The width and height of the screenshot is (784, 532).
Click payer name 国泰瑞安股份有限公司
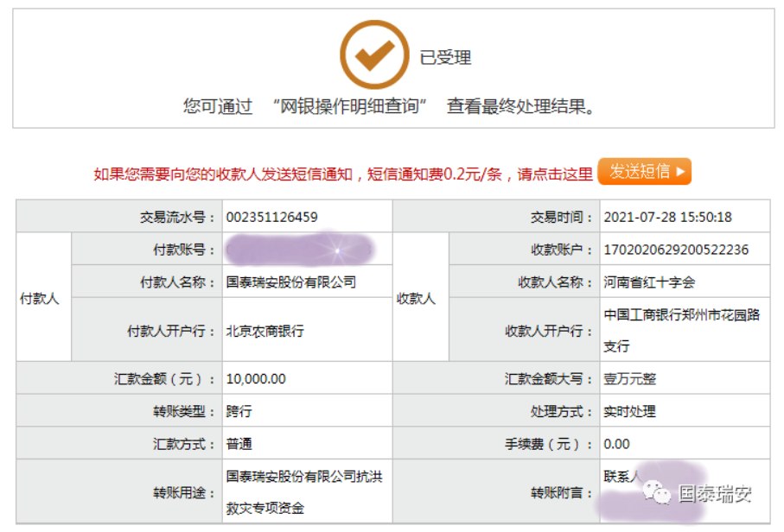tap(291, 282)
